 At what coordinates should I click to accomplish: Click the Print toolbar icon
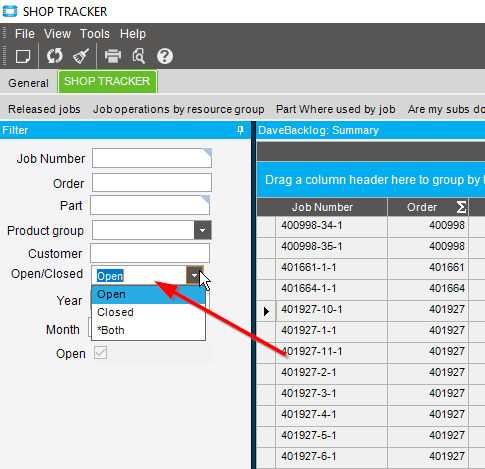(x=113, y=56)
